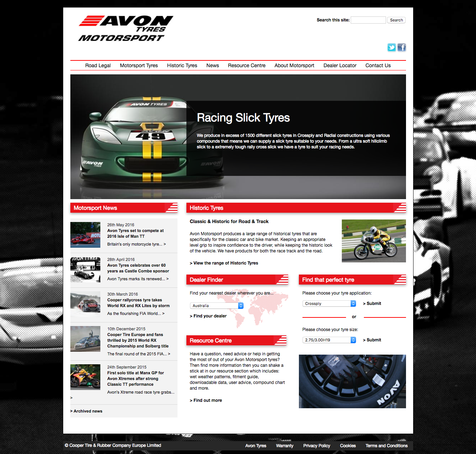Go to the Dealer Locator menu item
The height and width of the screenshot is (454, 476).
tap(340, 65)
